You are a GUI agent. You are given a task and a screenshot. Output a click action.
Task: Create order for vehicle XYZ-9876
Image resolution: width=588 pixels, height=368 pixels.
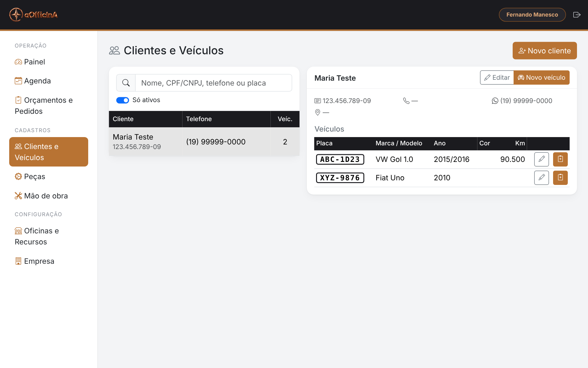coord(560,178)
